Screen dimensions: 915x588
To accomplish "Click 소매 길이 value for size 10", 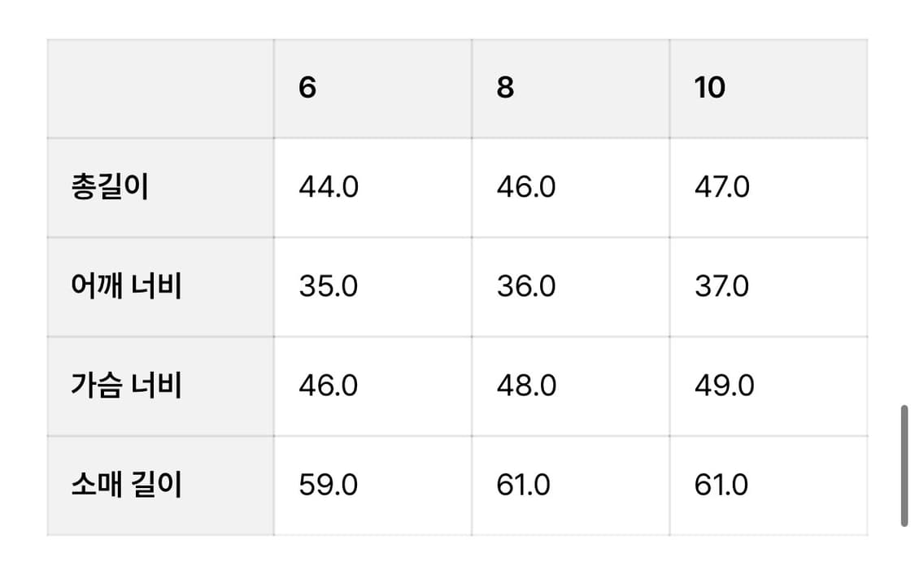I will point(721,486).
